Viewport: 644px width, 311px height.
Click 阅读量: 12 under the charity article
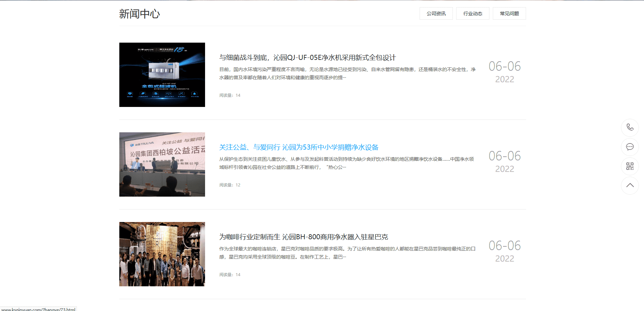point(229,185)
